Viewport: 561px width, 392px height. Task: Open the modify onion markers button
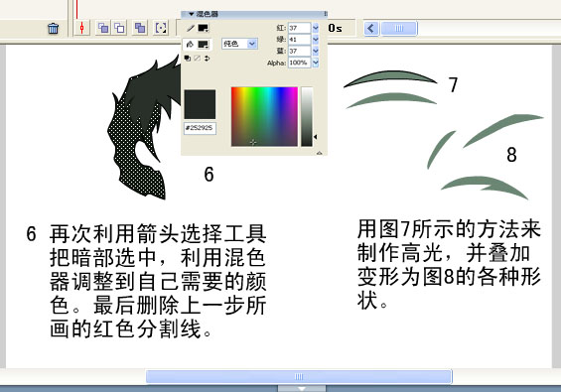coord(161,28)
